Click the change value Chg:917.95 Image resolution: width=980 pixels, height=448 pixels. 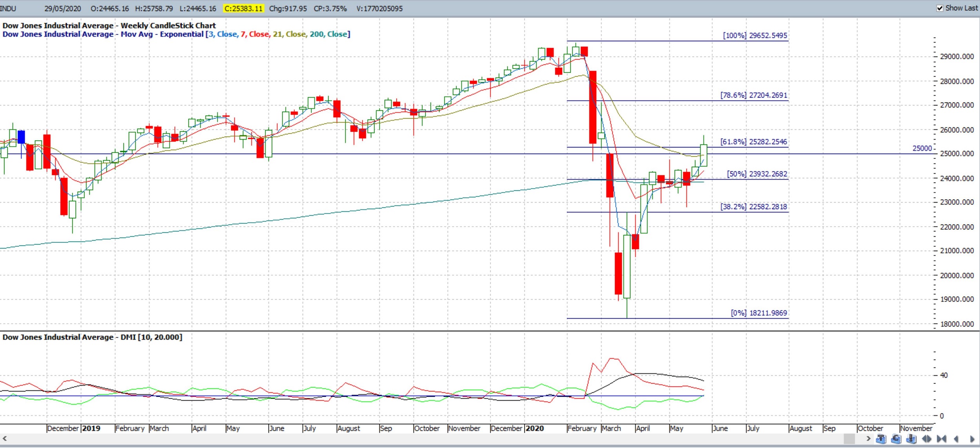point(288,9)
